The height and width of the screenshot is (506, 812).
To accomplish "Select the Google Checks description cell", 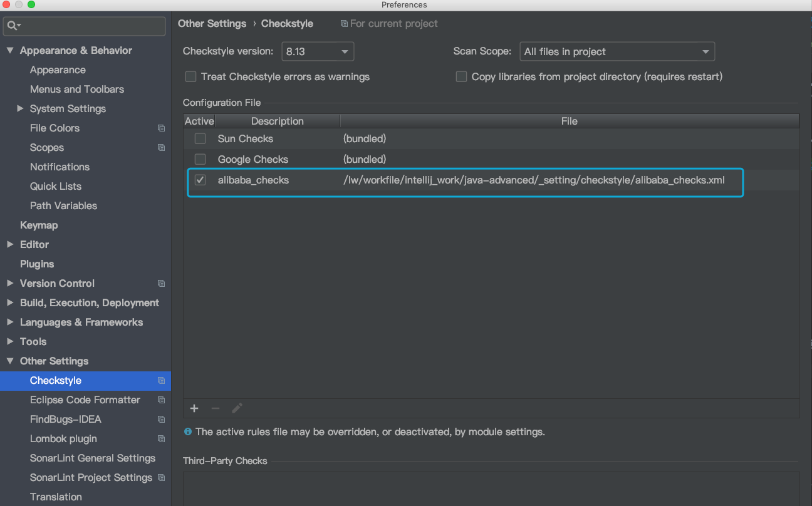I will pyautogui.click(x=253, y=160).
